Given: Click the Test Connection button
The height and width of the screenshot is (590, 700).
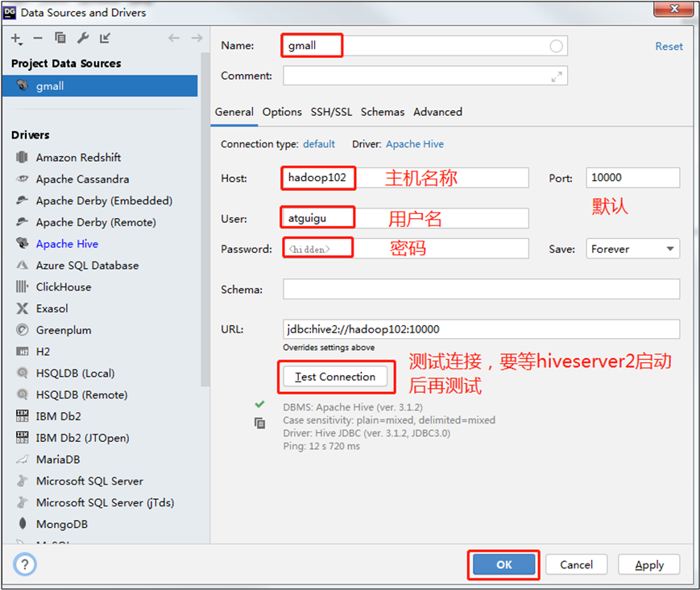Looking at the screenshot, I should 335,377.
